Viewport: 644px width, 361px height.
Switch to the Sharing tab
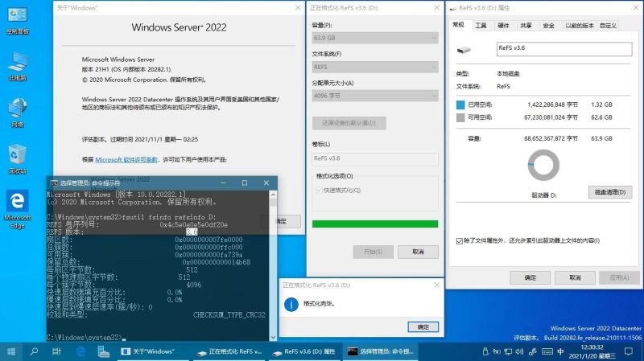point(526,26)
